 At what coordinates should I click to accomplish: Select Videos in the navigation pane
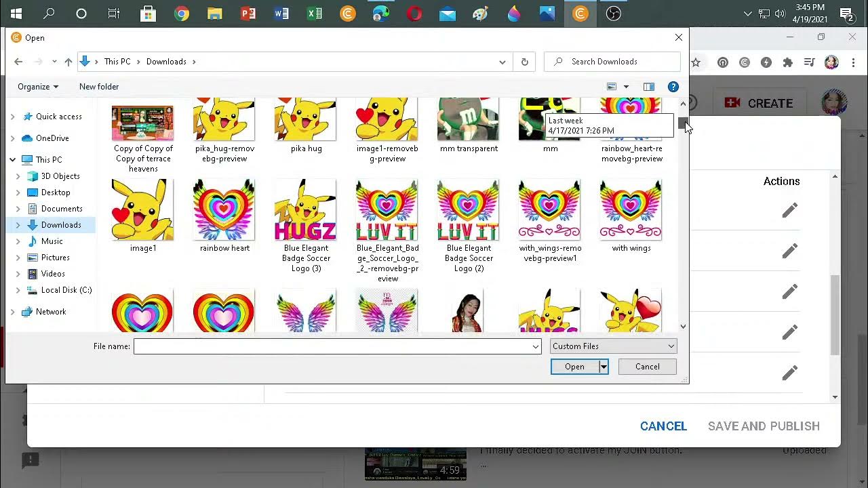[x=53, y=274]
